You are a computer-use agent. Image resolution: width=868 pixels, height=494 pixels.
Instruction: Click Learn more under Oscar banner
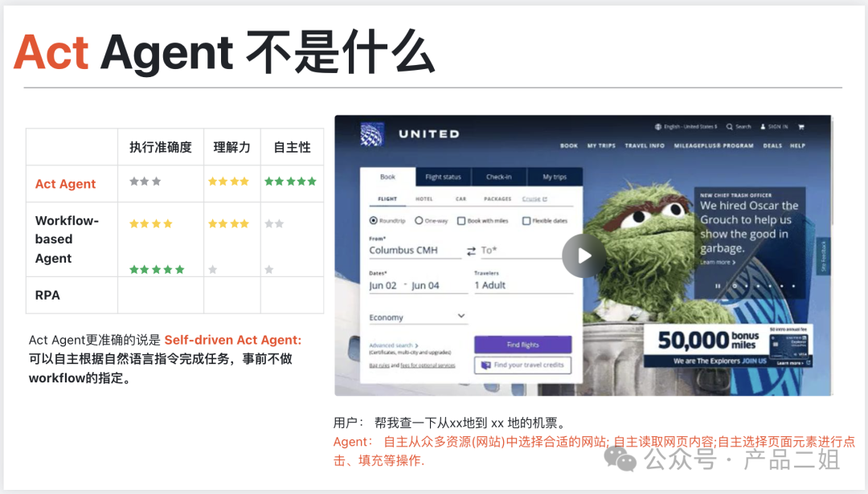pyautogui.click(x=718, y=262)
